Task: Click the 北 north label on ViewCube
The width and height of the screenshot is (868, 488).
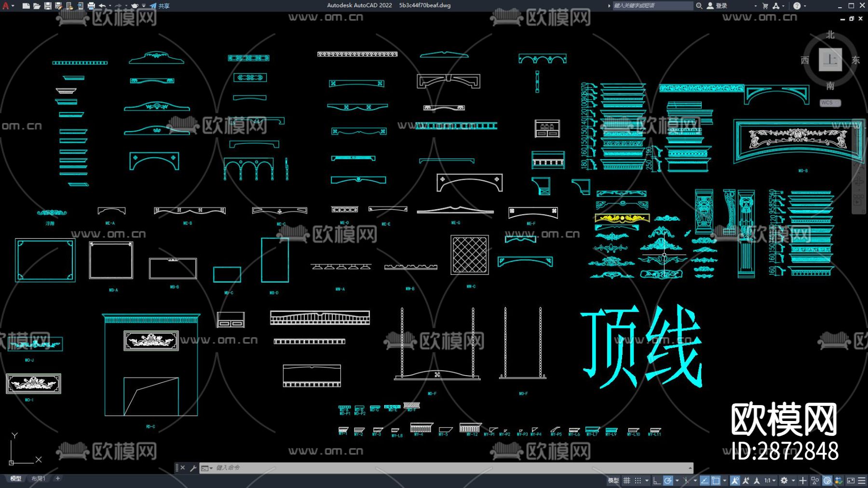Action: click(x=830, y=35)
